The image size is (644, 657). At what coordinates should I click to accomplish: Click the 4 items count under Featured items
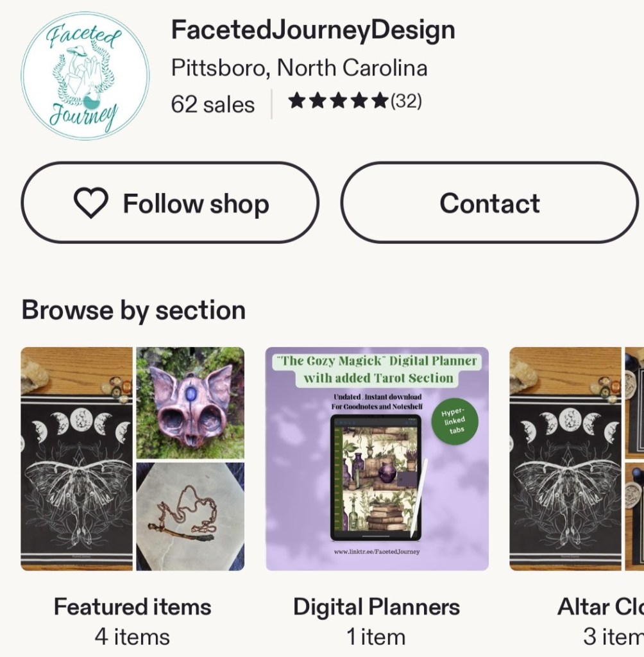[132, 636]
